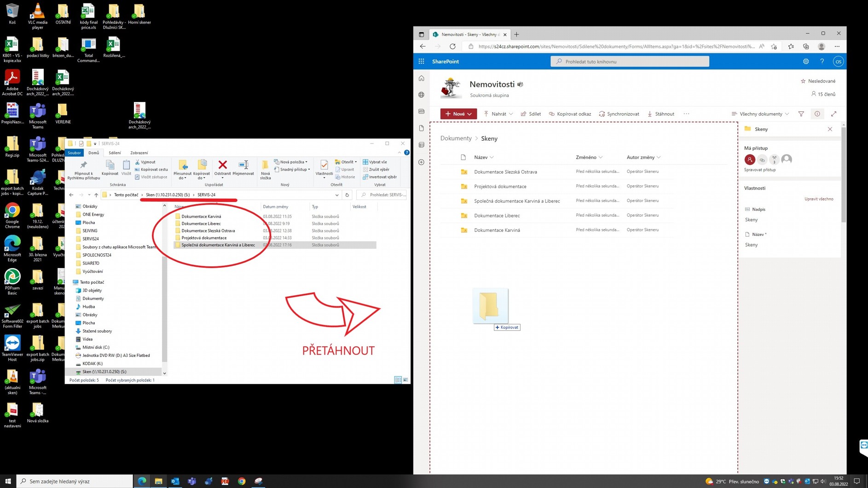Expand library content to full screen
The width and height of the screenshot is (868, 488).
click(833, 114)
